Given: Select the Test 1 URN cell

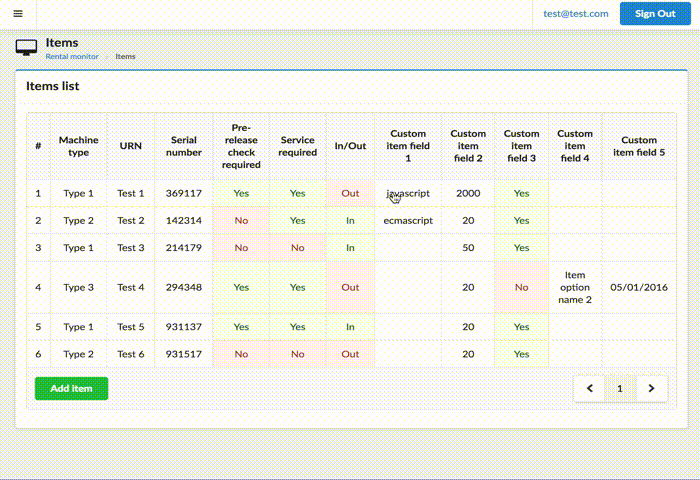Looking at the screenshot, I should (x=130, y=193).
